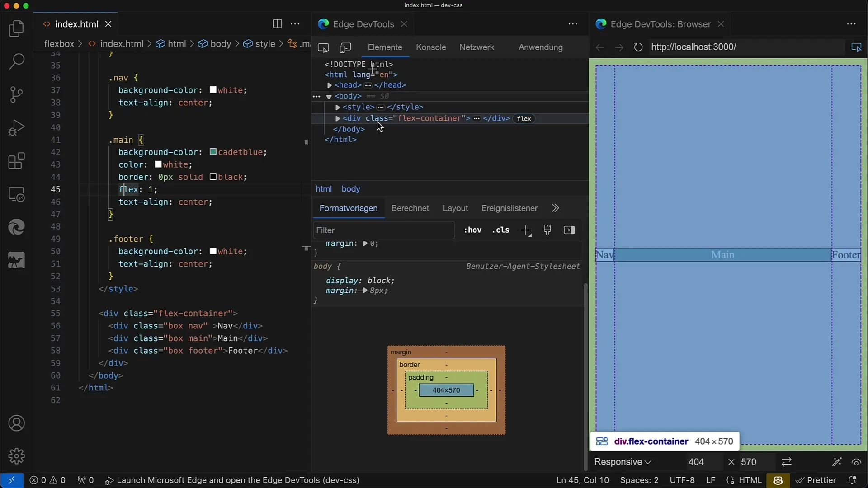This screenshot has height=488, width=868.
Task: Click the remote window indicator in status bar
Action: pyautogui.click(x=12, y=480)
